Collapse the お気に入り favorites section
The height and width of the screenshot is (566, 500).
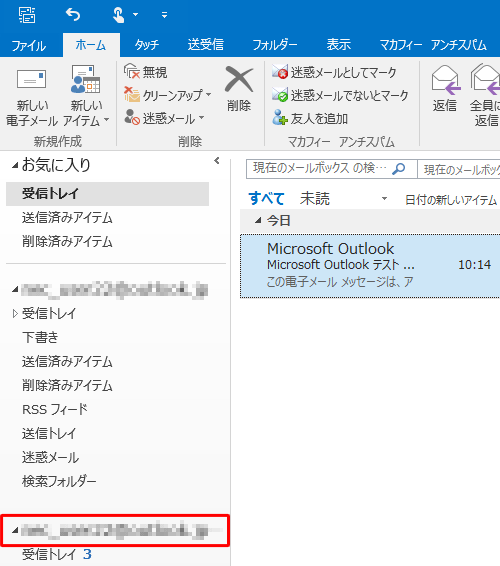(15, 166)
